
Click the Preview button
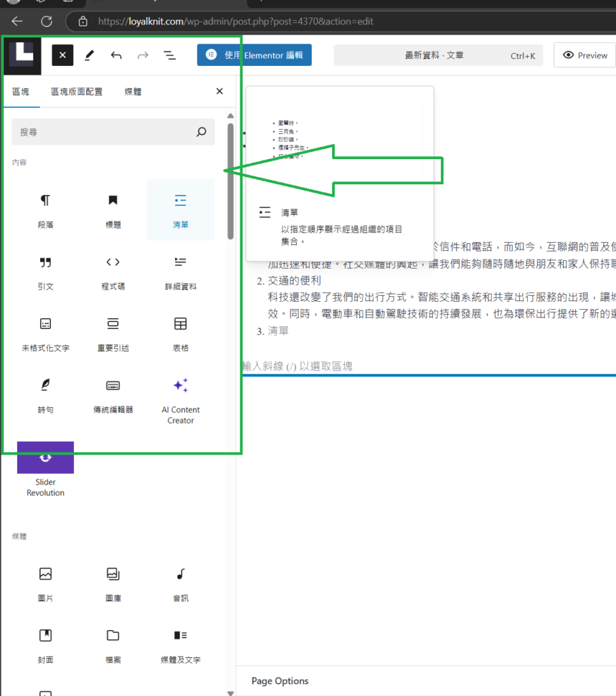pyautogui.click(x=585, y=56)
